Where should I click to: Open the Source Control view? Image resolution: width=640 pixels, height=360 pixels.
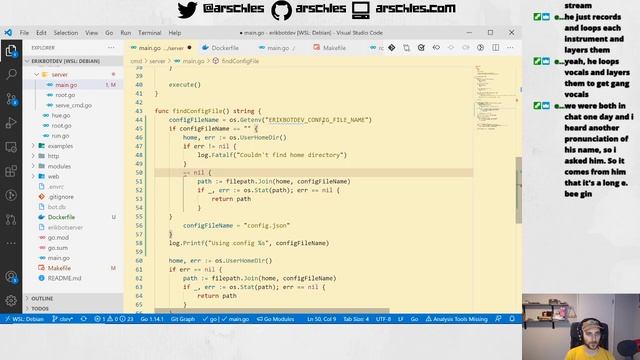[11, 99]
